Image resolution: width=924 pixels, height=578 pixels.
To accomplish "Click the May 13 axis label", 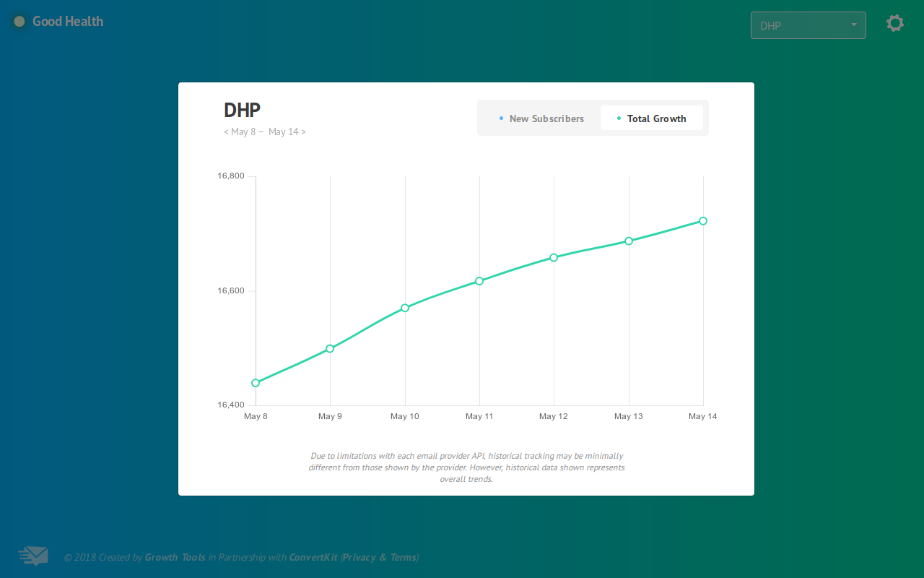I will 629,416.
